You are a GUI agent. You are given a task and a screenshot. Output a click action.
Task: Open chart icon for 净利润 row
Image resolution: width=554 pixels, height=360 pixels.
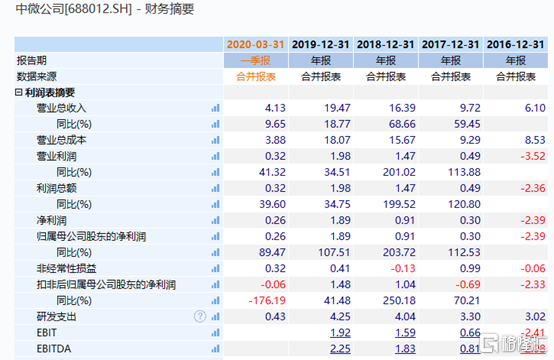pyautogui.click(x=216, y=220)
